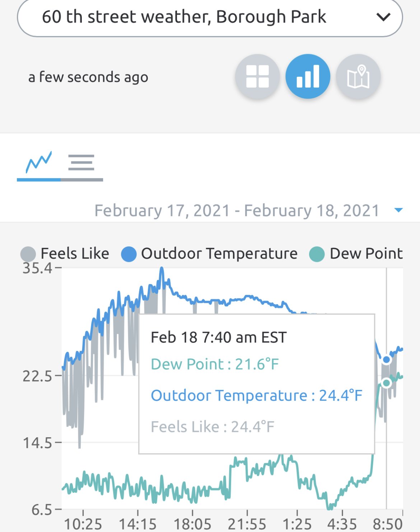Toggle the Outdoor Temperature series legend

coord(209,254)
